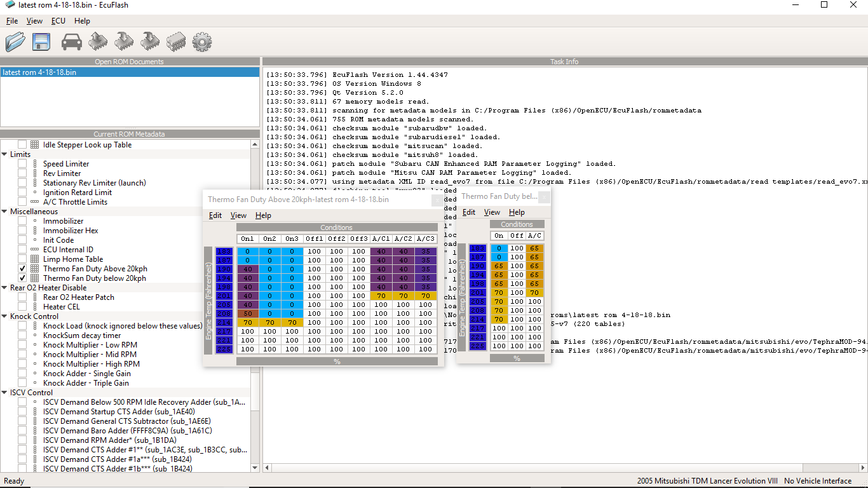Open the File menu
868x488 pixels.
tap(12, 21)
